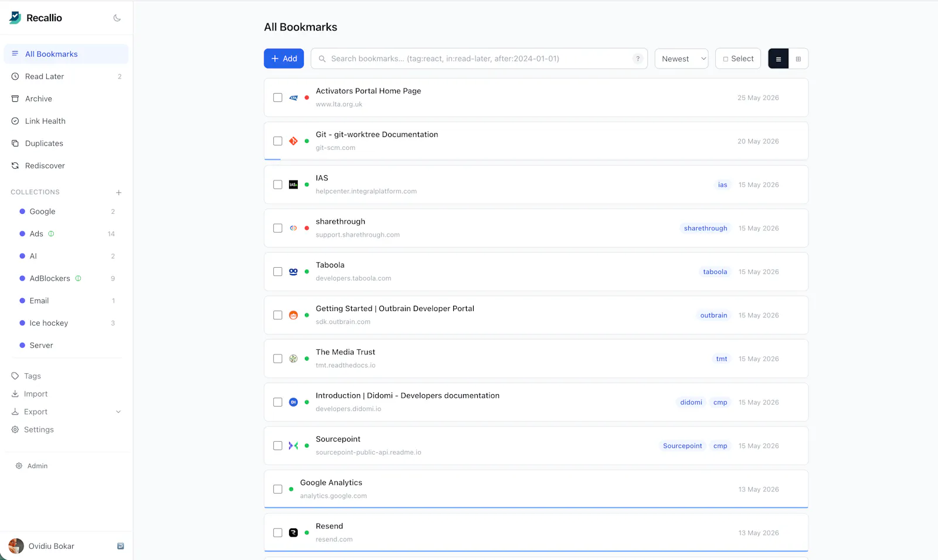Screen dimensions: 938x560
Task: Open Link Health page
Action: [66, 121]
